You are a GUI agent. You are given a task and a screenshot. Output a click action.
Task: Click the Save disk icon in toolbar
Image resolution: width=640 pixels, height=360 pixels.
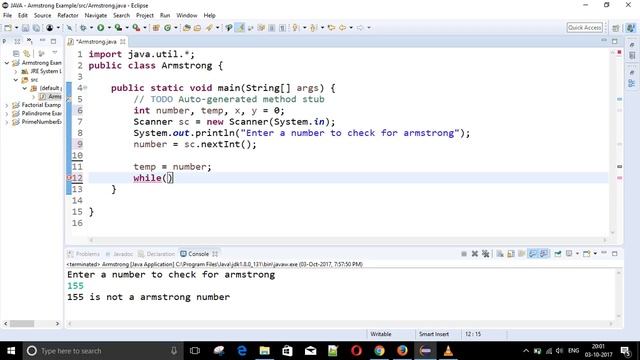(25, 28)
